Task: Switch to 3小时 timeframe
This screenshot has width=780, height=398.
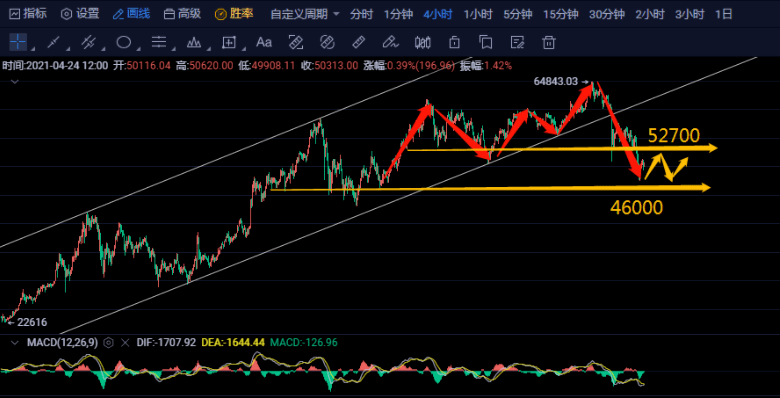Action: (x=689, y=14)
